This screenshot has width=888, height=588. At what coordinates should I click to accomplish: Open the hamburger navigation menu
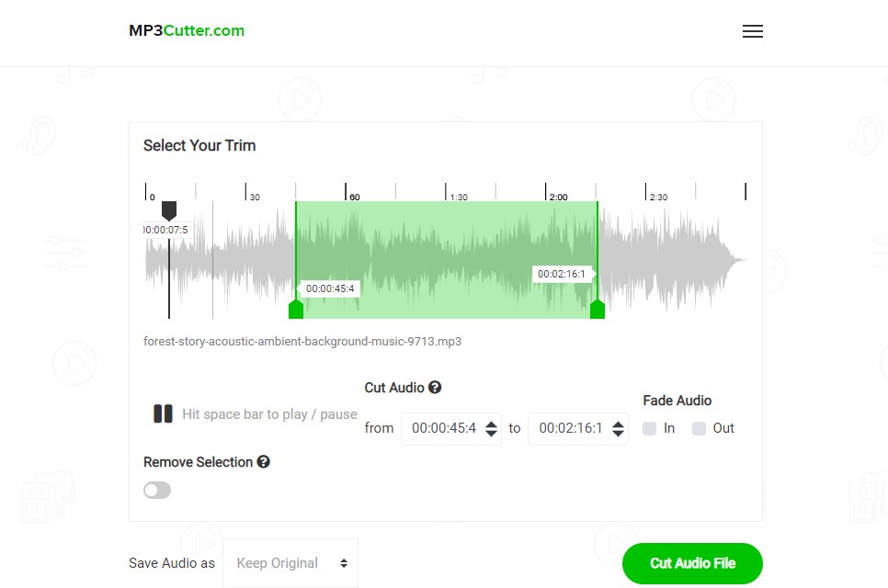(752, 31)
